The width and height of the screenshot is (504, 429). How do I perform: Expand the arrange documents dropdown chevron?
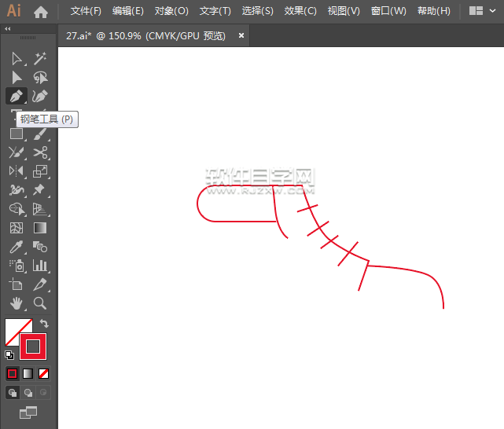pyautogui.click(x=492, y=11)
